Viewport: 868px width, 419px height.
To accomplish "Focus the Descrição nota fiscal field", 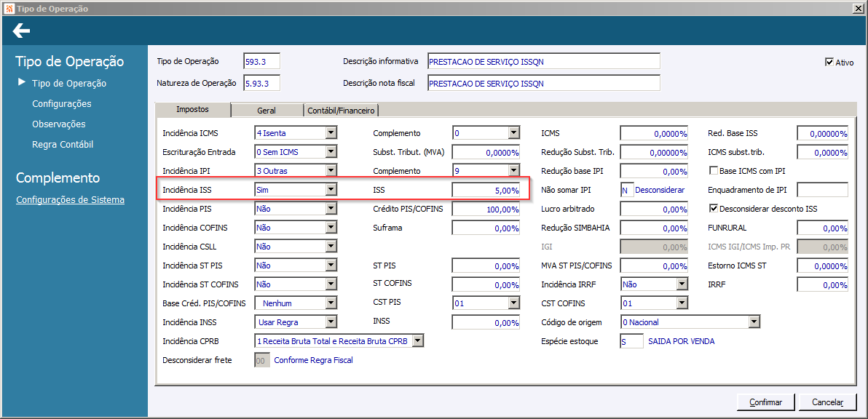I will click(543, 83).
